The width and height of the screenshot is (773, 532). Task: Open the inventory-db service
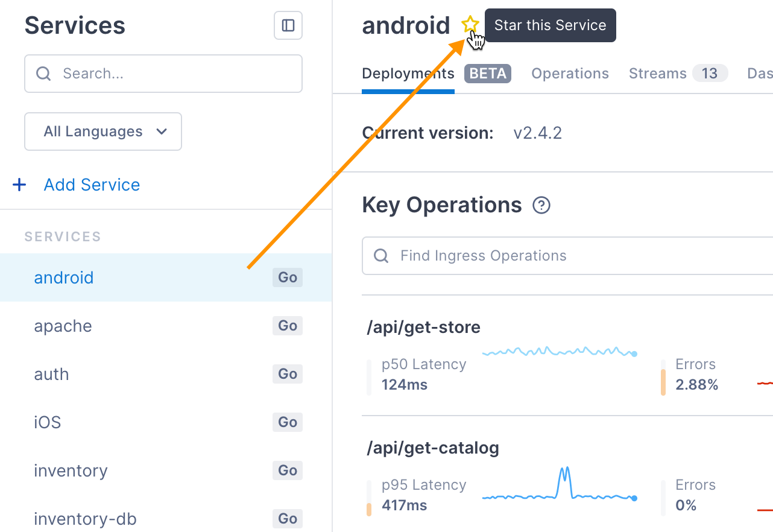[166, 519]
